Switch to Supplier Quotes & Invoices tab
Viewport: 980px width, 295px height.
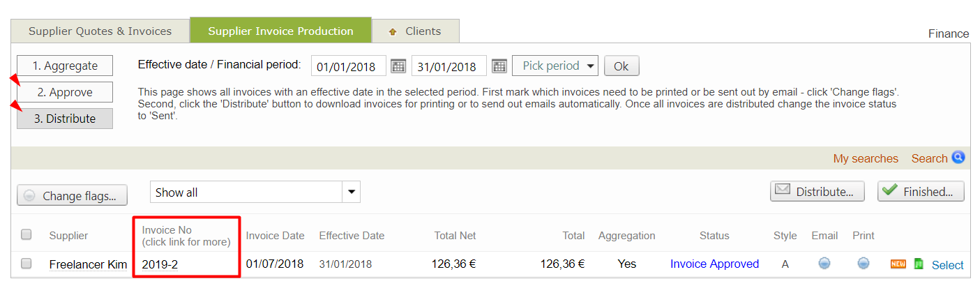(x=100, y=31)
